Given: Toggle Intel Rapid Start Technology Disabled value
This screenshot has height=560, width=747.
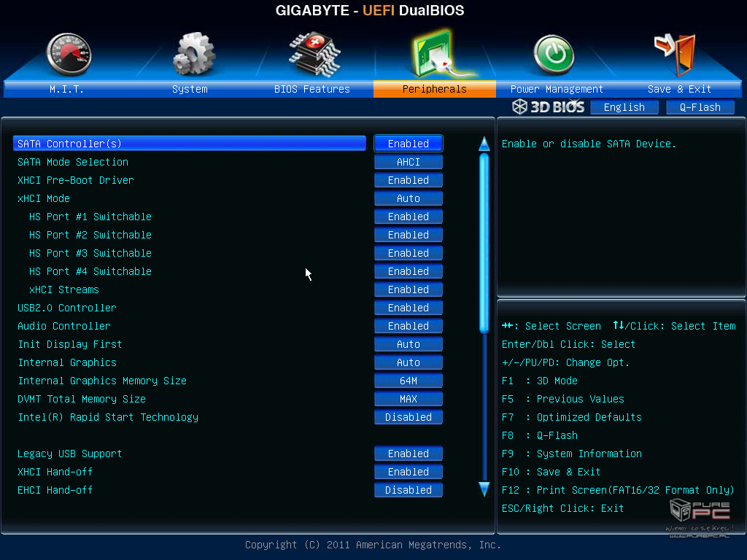Looking at the screenshot, I should point(409,417).
